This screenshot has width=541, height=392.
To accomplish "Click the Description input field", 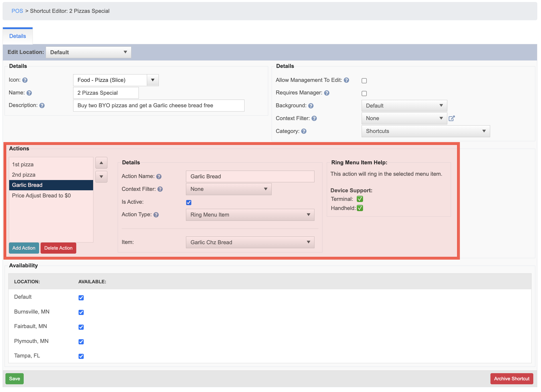I will pyautogui.click(x=159, y=106).
